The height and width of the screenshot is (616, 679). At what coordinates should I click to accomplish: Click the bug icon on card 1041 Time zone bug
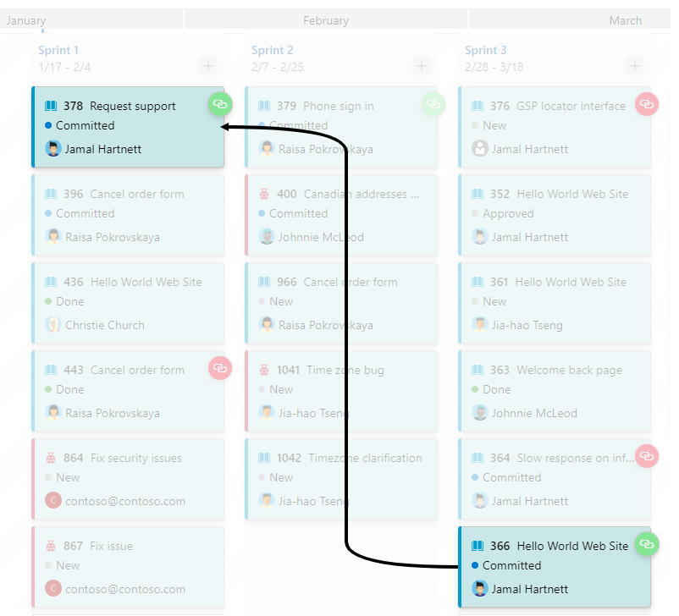click(x=264, y=370)
